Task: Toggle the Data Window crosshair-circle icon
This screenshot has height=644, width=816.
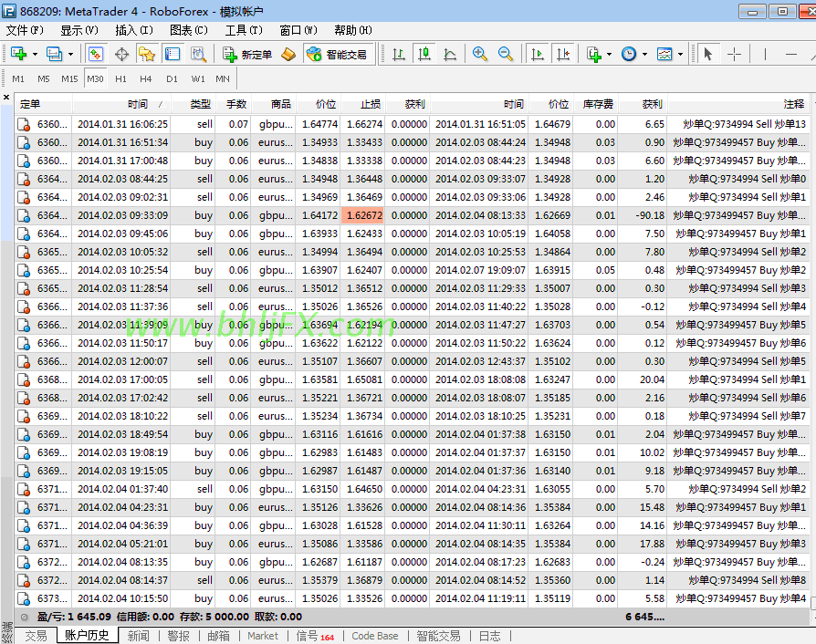Action: coord(121,54)
